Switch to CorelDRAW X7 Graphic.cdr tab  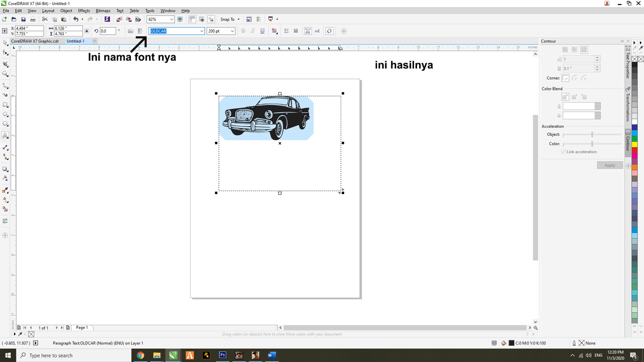pos(35,41)
